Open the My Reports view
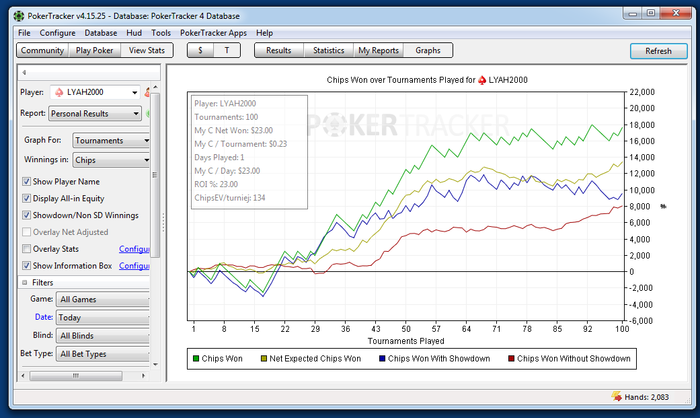Screen dimensions: 700x418 coord(379,50)
